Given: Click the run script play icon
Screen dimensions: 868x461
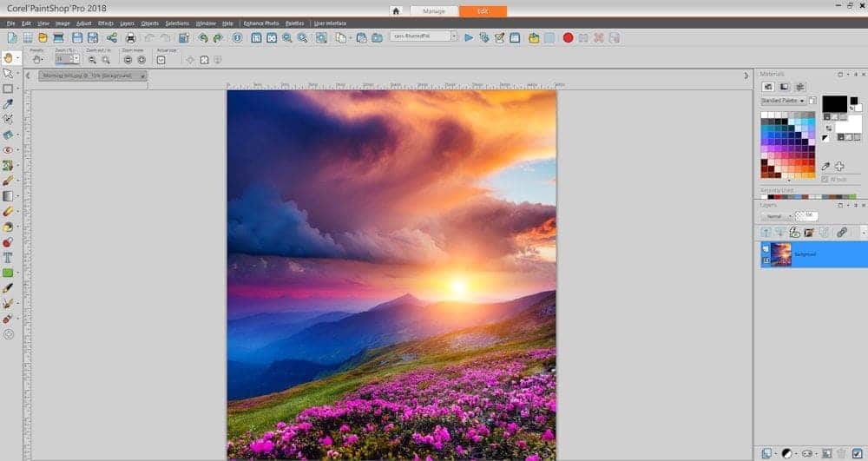Looking at the screenshot, I should click(x=469, y=37).
